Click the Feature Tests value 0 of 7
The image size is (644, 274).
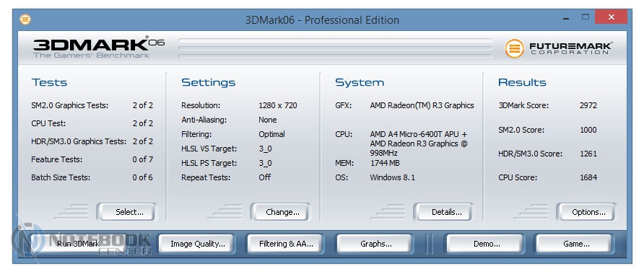(x=142, y=159)
